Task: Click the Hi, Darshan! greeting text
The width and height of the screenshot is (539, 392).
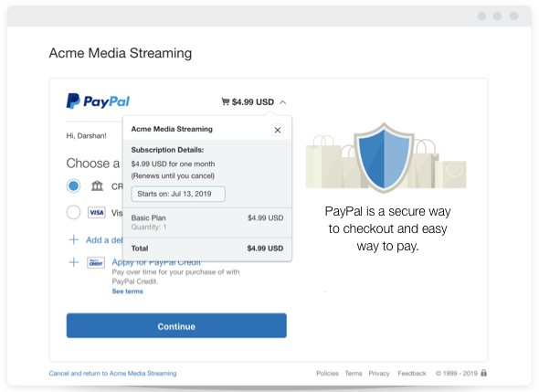Action: coord(86,136)
